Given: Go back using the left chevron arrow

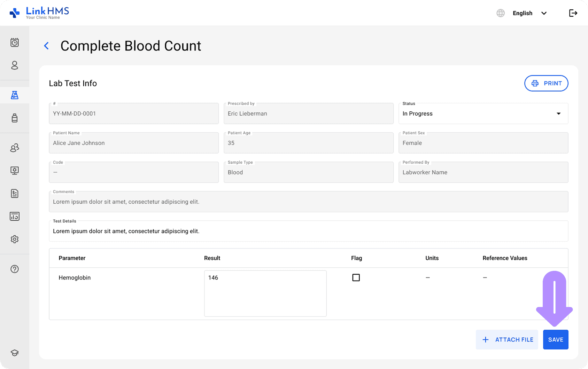Looking at the screenshot, I should click(x=46, y=46).
